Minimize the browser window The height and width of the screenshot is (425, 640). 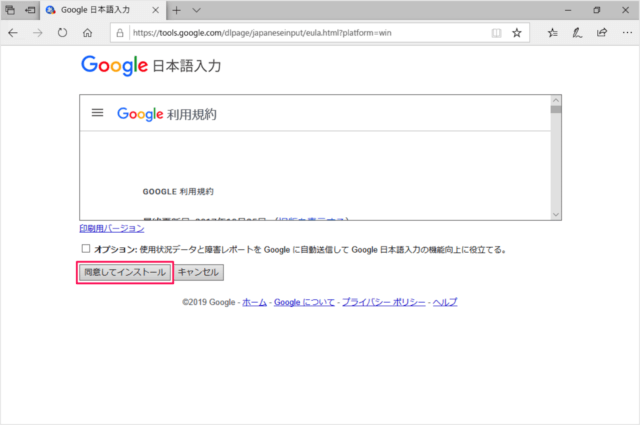point(568,10)
